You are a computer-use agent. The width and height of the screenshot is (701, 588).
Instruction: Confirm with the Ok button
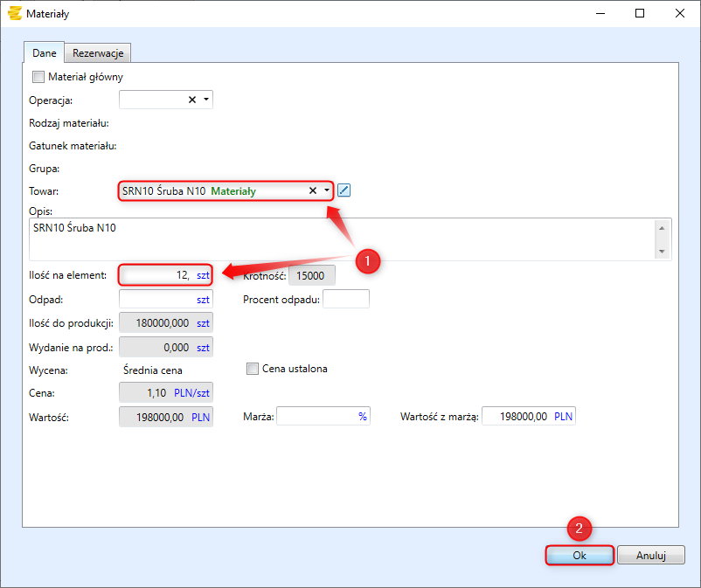tap(579, 555)
